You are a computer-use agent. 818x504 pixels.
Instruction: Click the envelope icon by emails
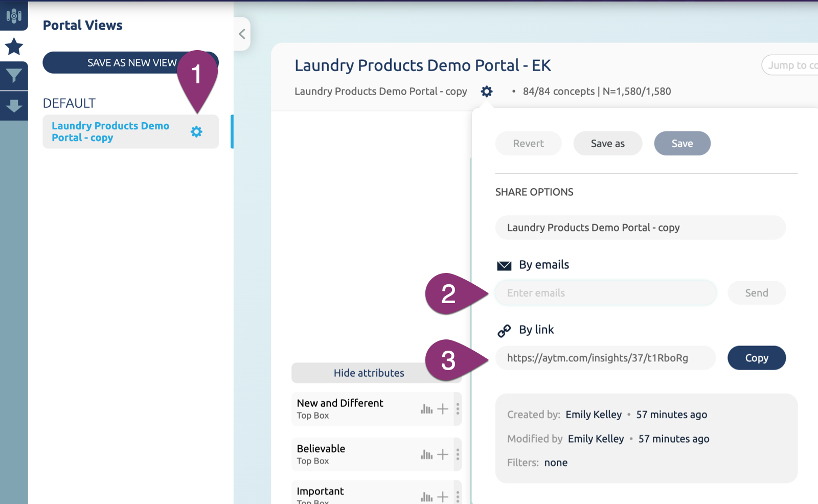(504, 266)
